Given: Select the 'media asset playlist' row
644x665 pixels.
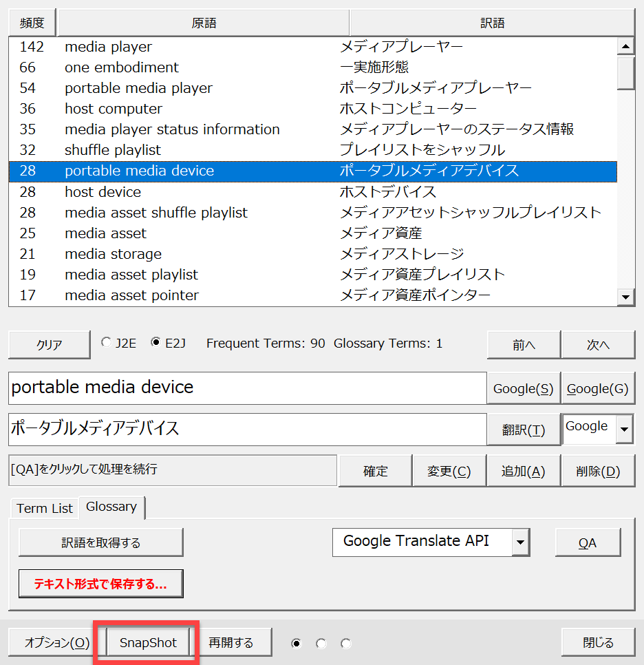Looking at the screenshot, I should 131,275.
